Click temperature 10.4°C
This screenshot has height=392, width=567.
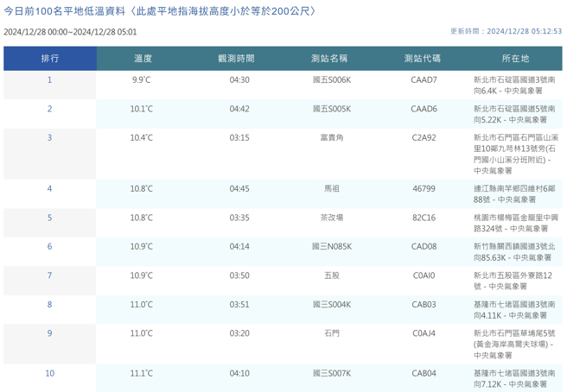142,137
